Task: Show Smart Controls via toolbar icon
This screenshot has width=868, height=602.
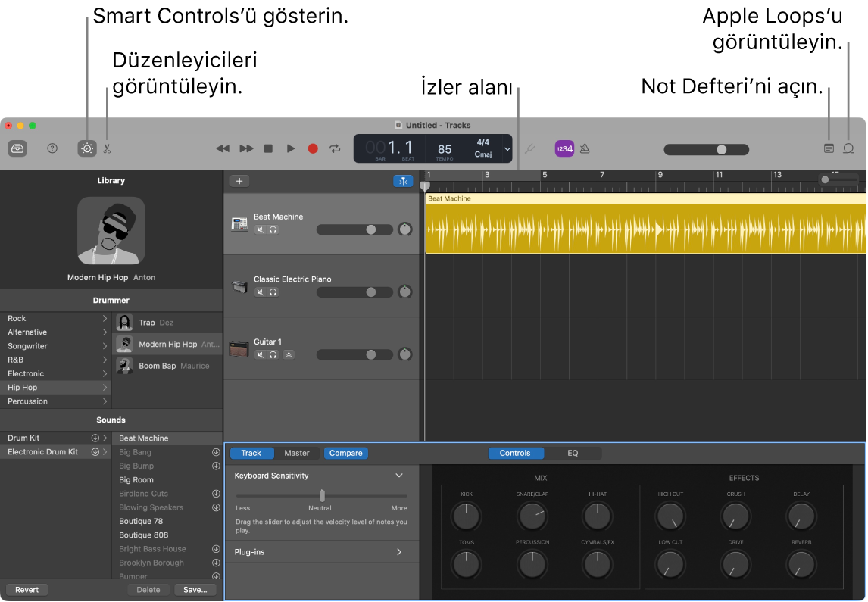Action: [86, 148]
